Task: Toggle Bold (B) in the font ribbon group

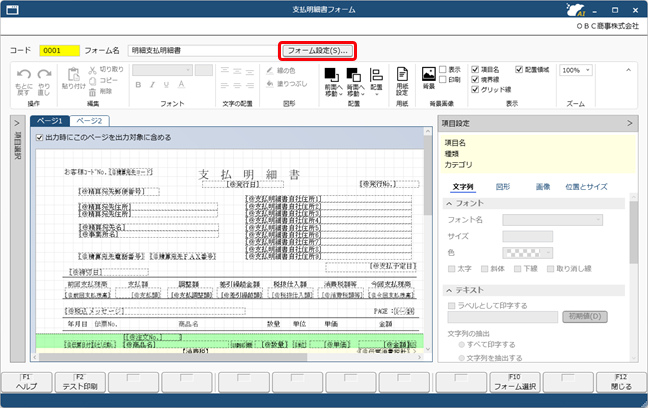Action: point(138,85)
